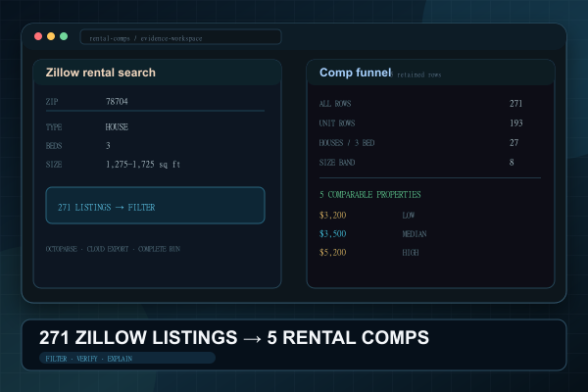This screenshot has width=588, height=392.
Task: Click the LOW label
Action: (409, 216)
